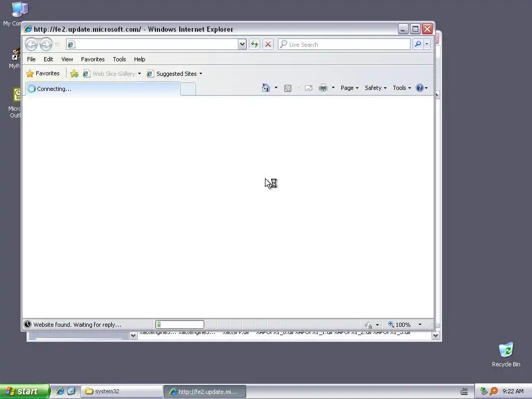
Task: Open the Tools command bar menu
Action: tap(402, 88)
